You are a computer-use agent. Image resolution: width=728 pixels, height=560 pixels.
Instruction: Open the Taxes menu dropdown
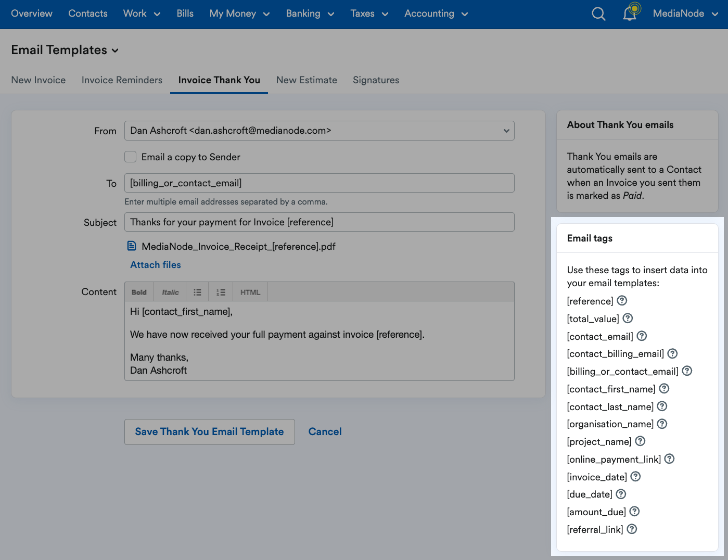pyautogui.click(x=369, y=14)
